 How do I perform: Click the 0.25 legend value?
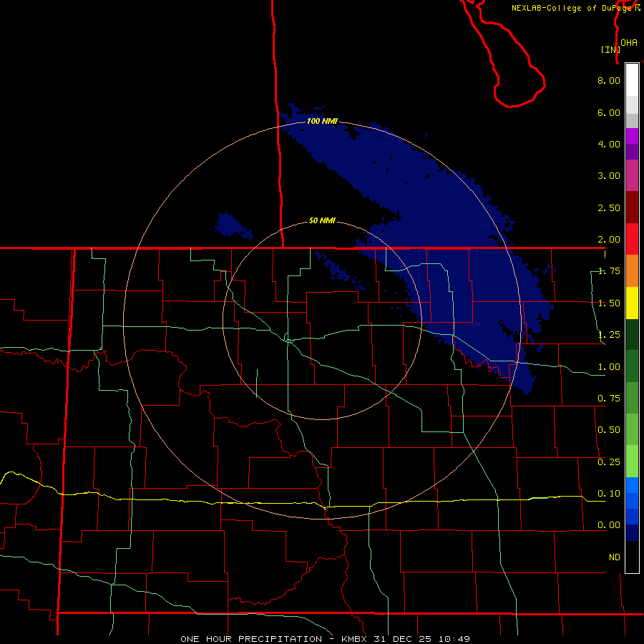click(609, 462)
